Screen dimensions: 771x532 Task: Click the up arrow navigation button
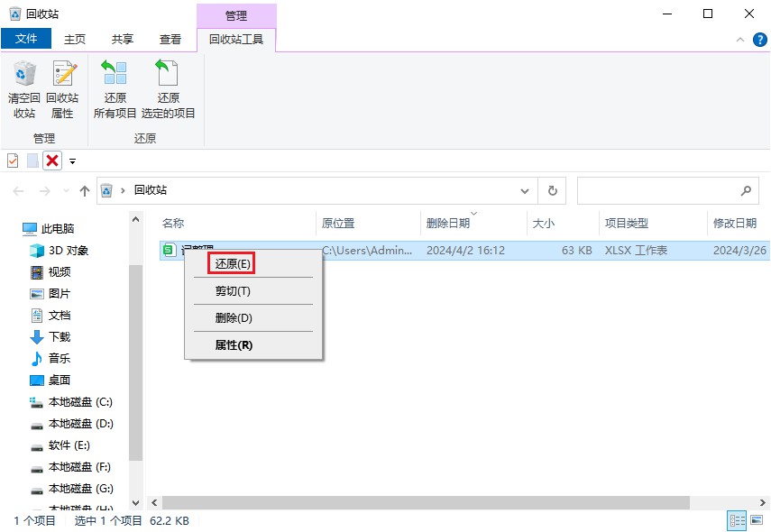click(85, 191)
